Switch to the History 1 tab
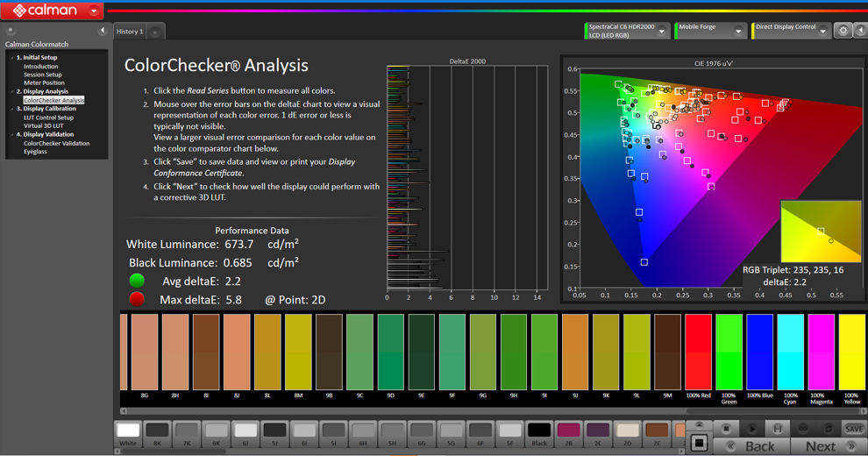Screen dimensions: 868x456 (x=130, y=32)
